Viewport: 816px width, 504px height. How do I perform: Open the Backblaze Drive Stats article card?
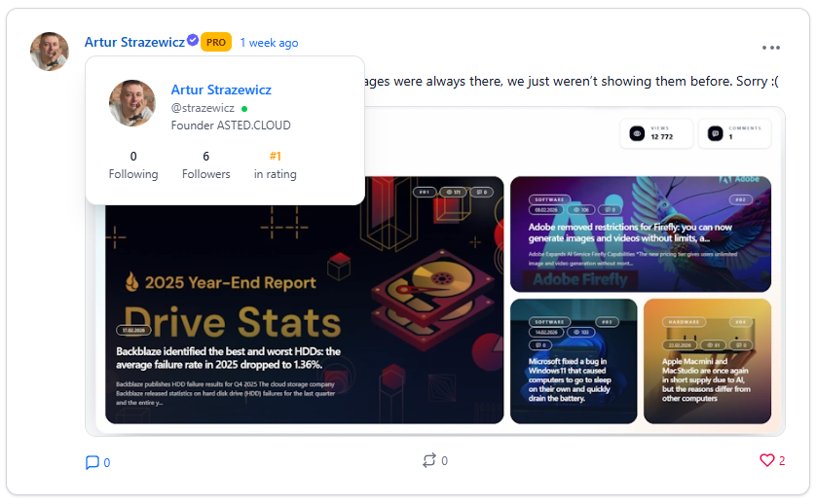[x=305, y=300]
